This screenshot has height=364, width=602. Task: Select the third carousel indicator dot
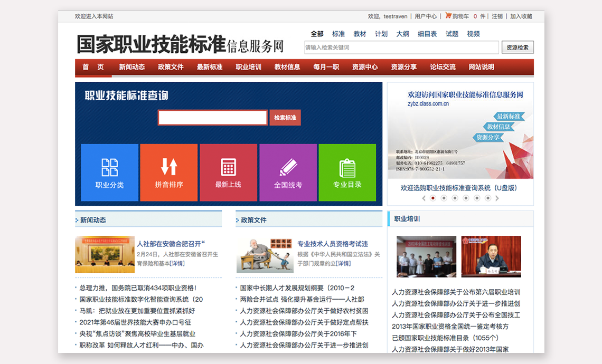[x=455, y=198]
